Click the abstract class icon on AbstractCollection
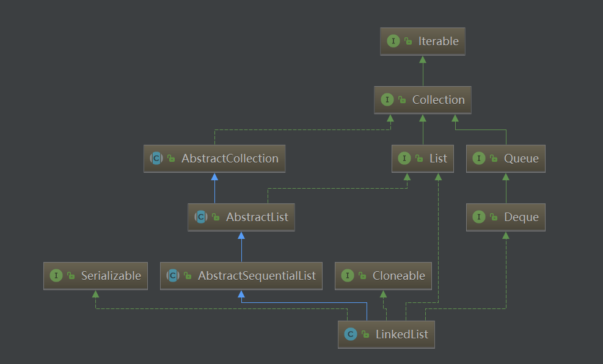 click(x=156, y=158)
